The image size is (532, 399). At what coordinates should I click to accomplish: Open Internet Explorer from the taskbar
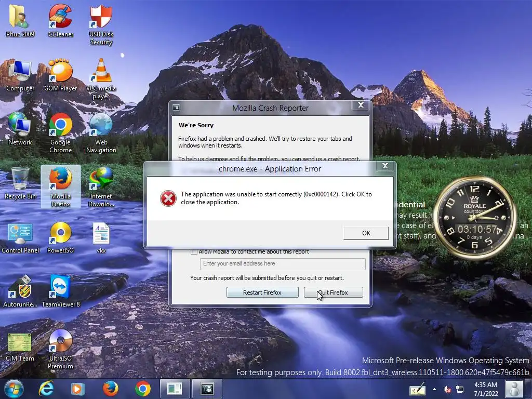[x=46, y=389]
